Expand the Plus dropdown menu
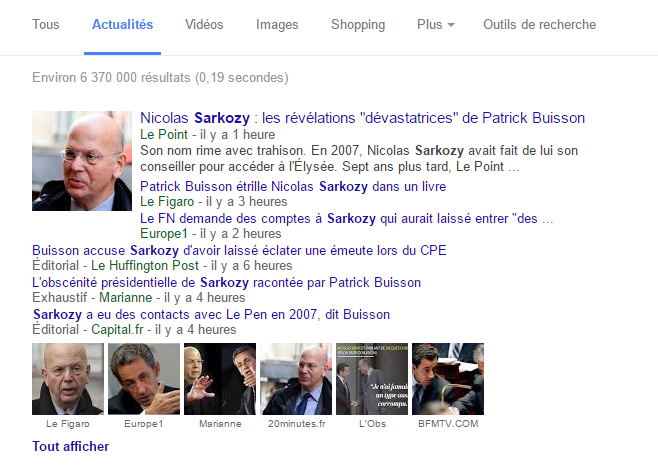 coord(436,24)
